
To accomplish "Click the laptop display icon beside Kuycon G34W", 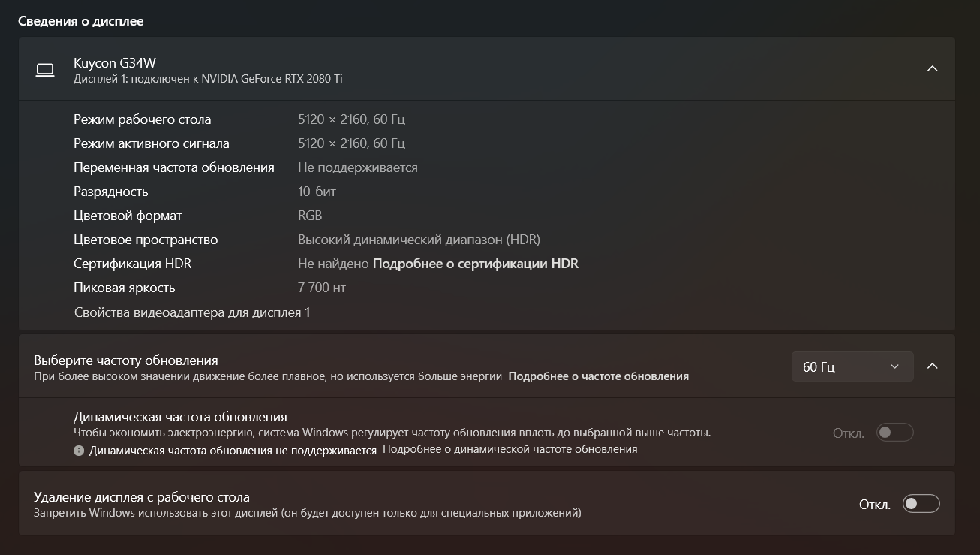I will [x=45, y=70].
